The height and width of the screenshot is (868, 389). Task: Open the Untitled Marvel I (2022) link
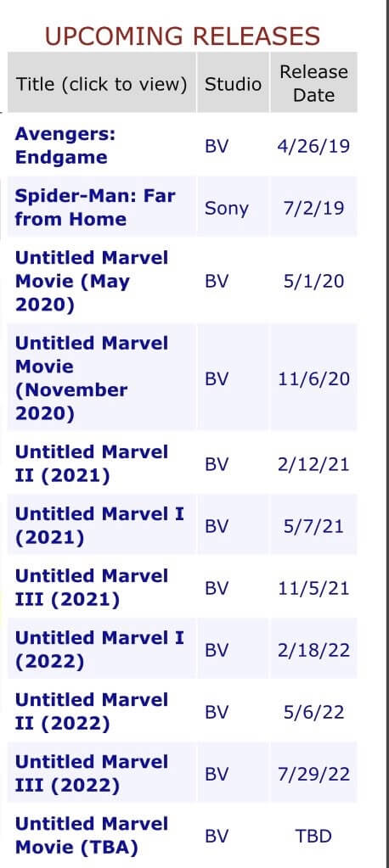point(99,650)
